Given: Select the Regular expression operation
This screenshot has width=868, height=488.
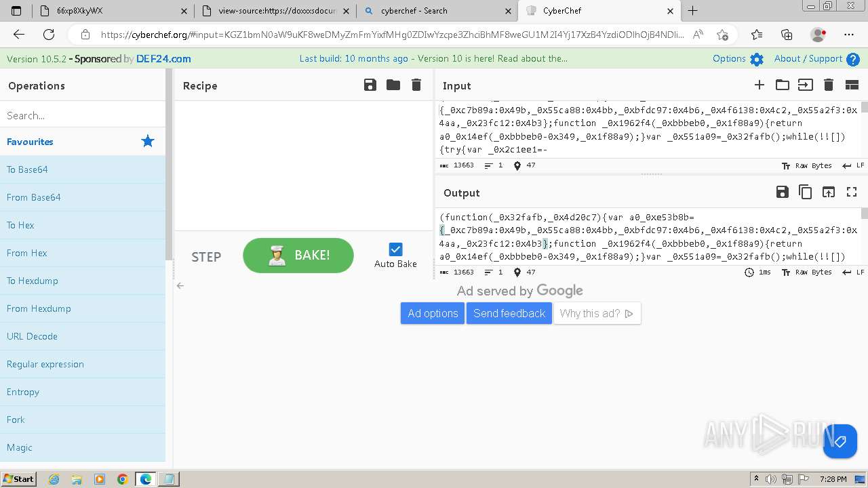Looking at the screenshot, I should click(83, 364).
